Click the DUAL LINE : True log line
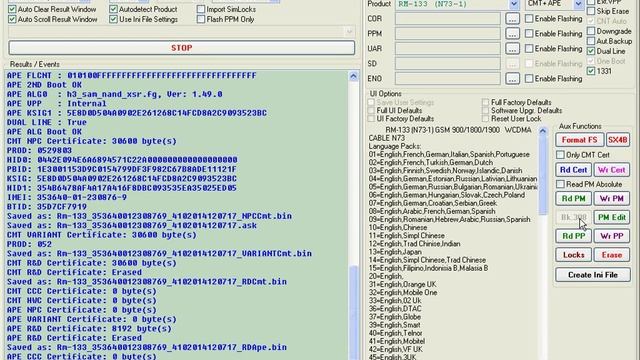Screen dimensions: 640x360 (47, 122)
